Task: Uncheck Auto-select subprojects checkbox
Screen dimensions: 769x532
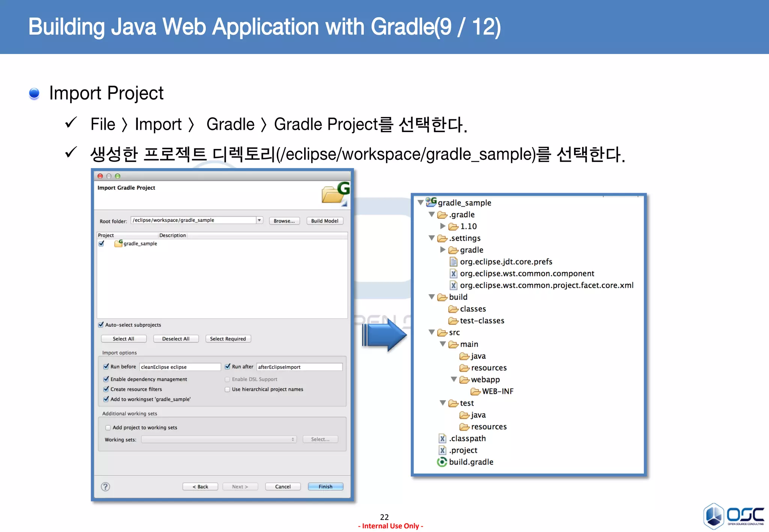Action: (x=101, y=325)
